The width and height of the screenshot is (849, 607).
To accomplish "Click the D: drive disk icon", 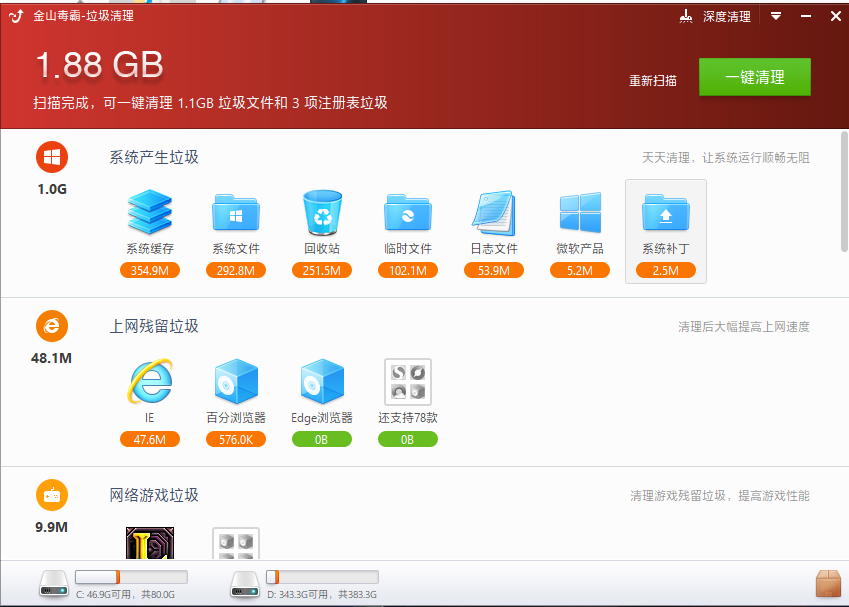I will (245, 584).
